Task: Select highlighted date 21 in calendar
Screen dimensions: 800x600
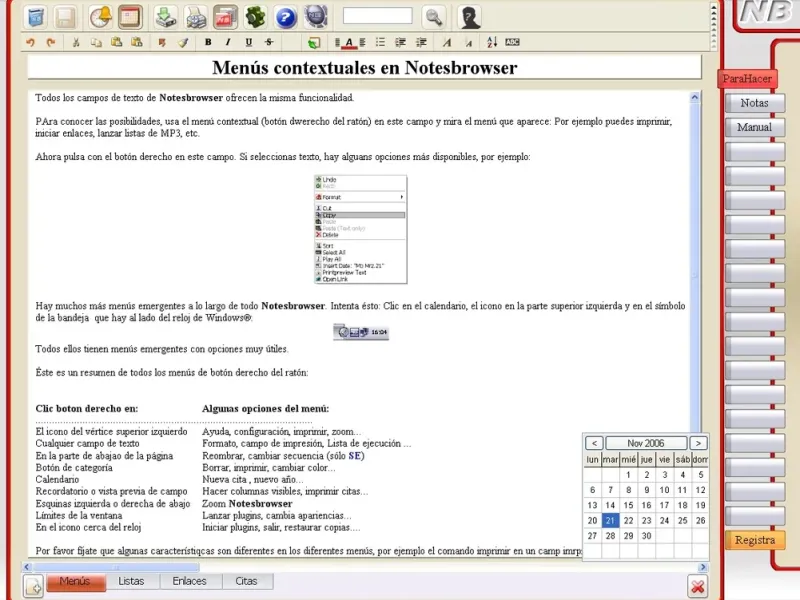Action: click(x=610, y=520)
